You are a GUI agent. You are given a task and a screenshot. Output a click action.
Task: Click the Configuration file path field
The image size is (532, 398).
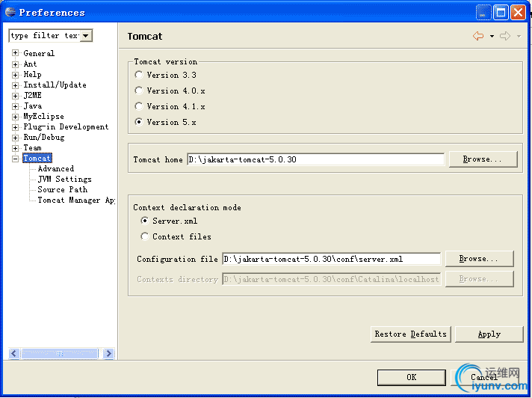(x=331, y=259)
